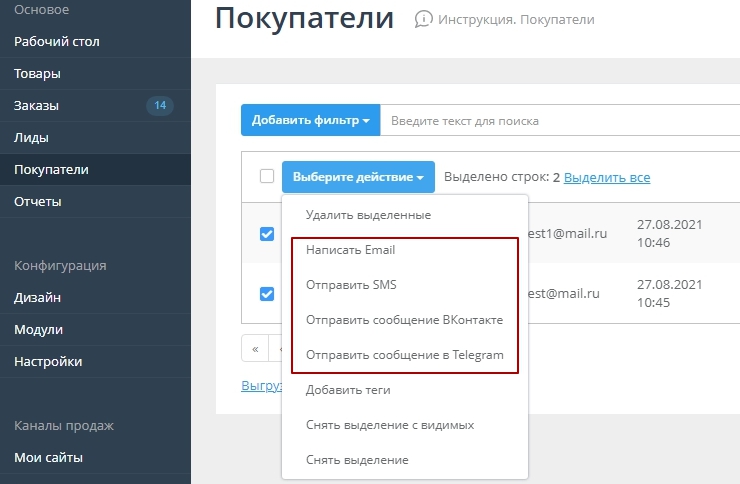This screenshot has width=740, height=484.
Task: Open Заказы in the sidebar
Action: tap(37, 105)
